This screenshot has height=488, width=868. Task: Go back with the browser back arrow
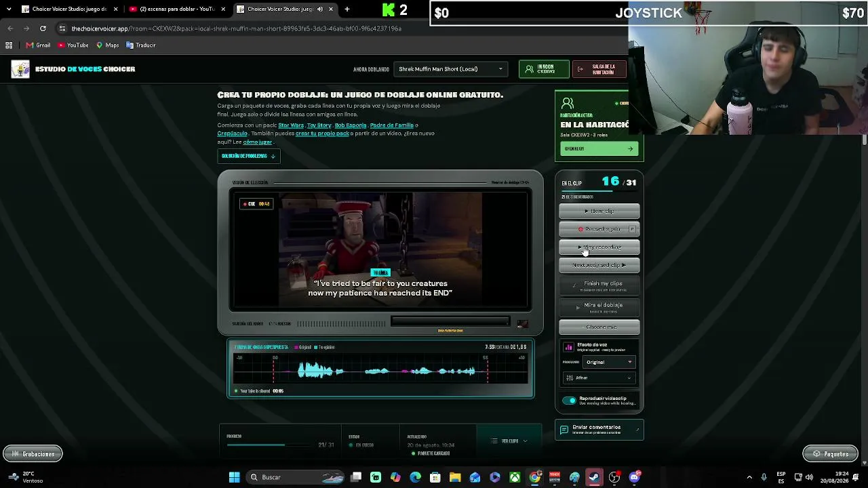[x=10, y=28]
